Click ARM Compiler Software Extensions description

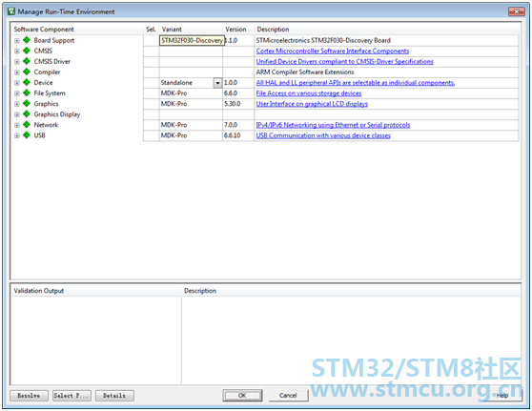tap(305, 72)
